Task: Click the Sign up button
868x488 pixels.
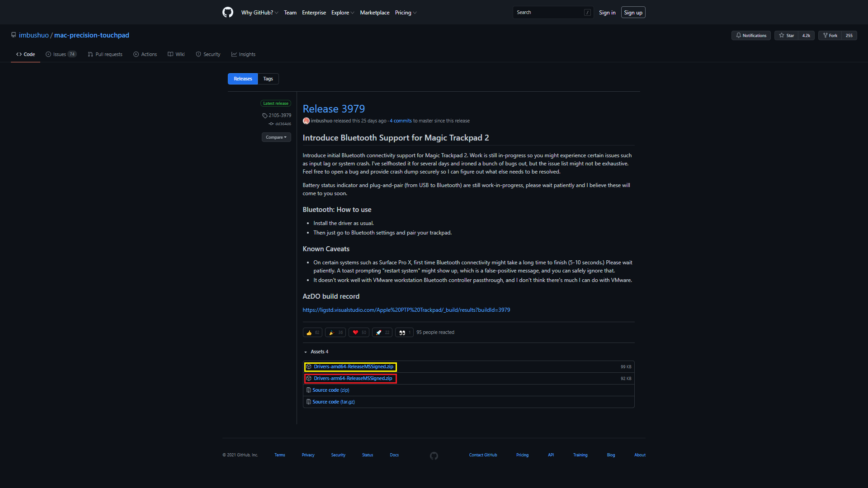Action: [633, 13]
